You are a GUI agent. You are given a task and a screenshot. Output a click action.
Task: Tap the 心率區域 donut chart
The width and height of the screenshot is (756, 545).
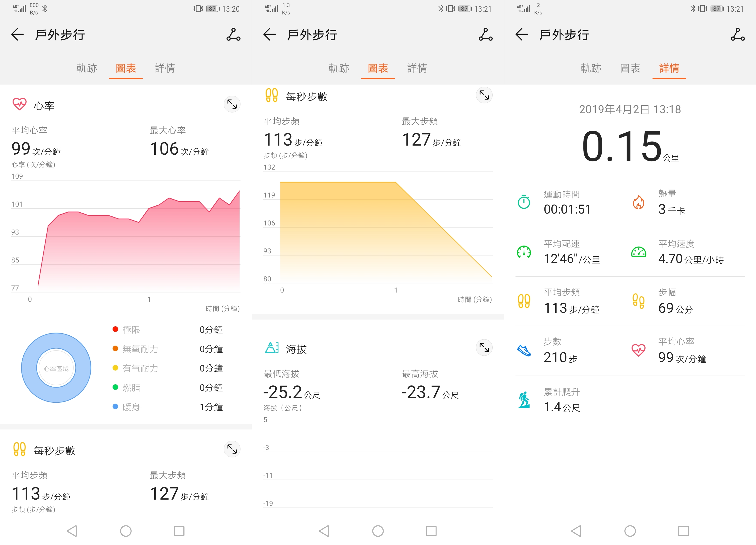coord(56,368)
